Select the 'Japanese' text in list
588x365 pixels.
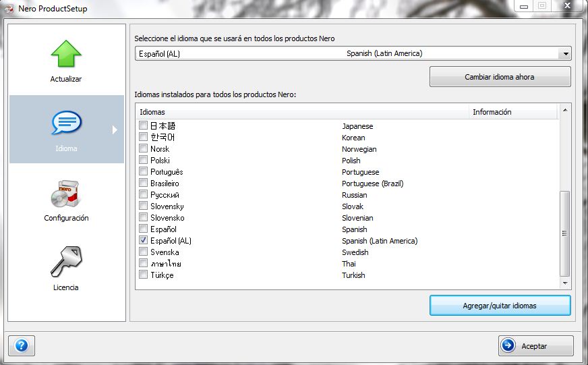pos(357,126)
